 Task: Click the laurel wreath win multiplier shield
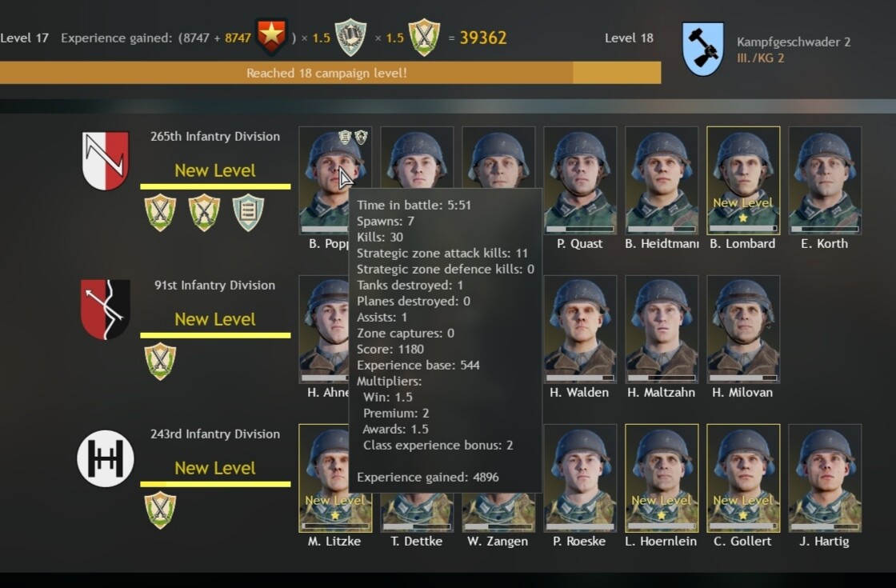click(350, 37)
